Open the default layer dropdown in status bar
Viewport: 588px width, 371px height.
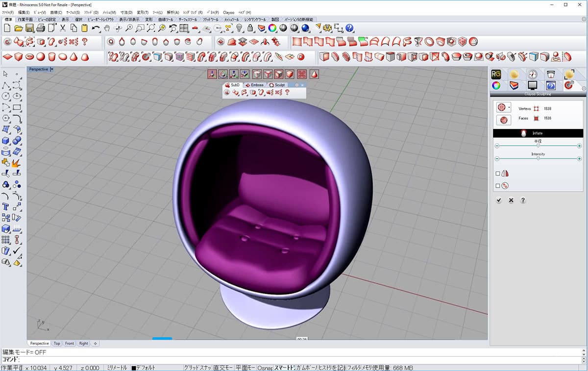click(146, 368)
